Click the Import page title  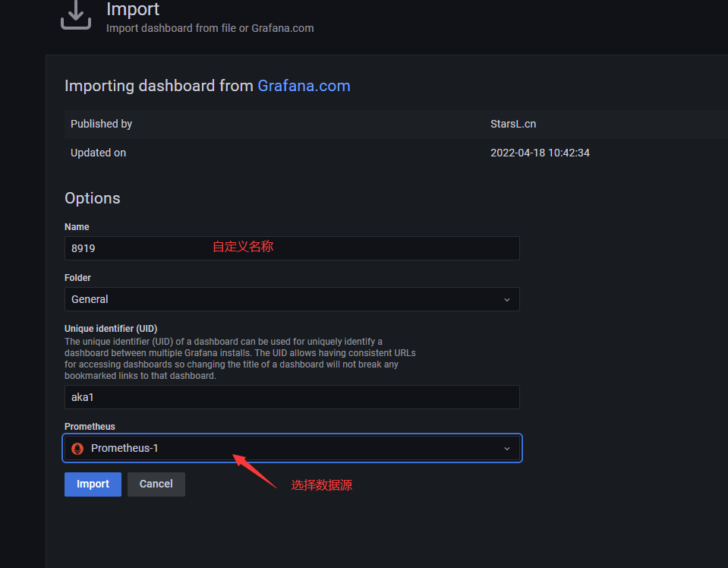[x=133, y=10]
